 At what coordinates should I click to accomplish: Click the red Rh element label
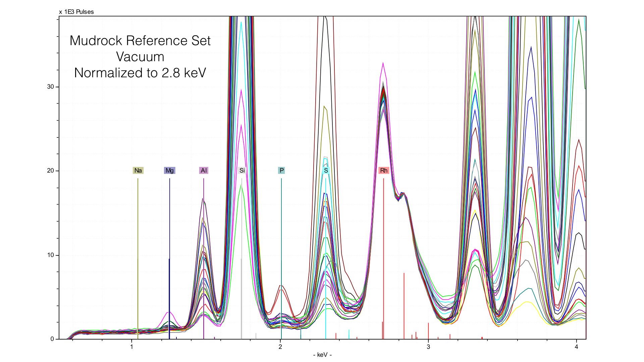(384, 171)
